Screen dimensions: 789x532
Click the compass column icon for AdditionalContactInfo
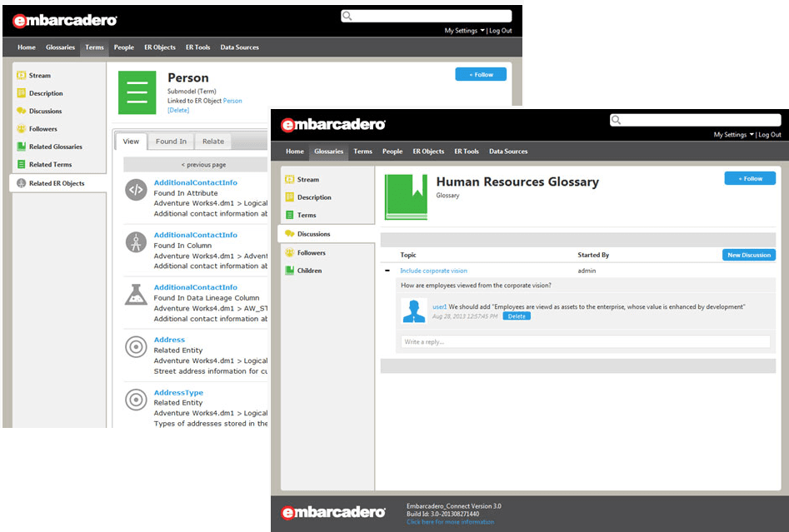pos(136,242)
